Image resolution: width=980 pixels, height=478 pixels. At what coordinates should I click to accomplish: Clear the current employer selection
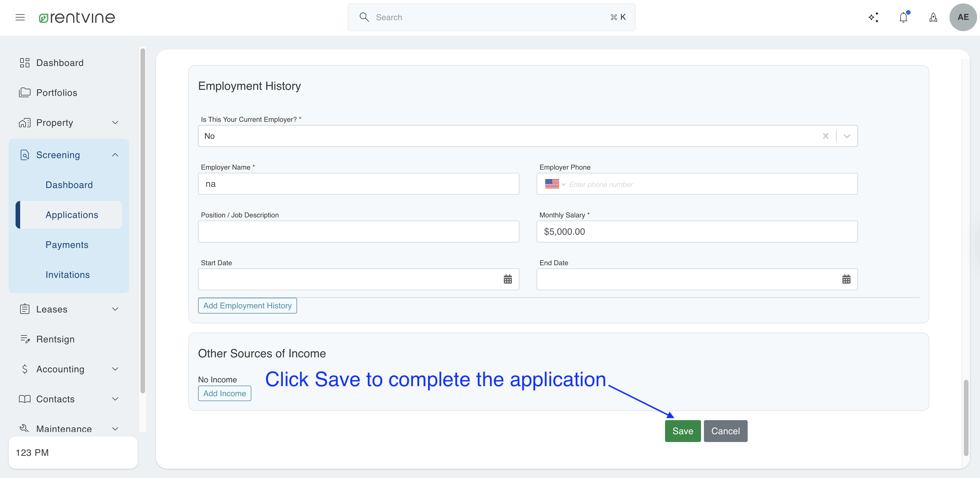pos(826,136)
